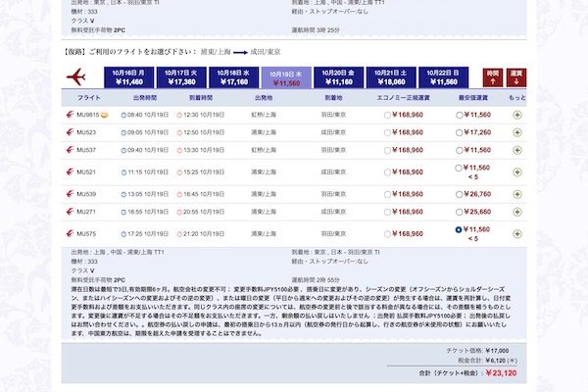The height and width of the screenshot is (392, 588).
Task: Click China Eastern logo beside MU271
Action: tap(70, 212)
